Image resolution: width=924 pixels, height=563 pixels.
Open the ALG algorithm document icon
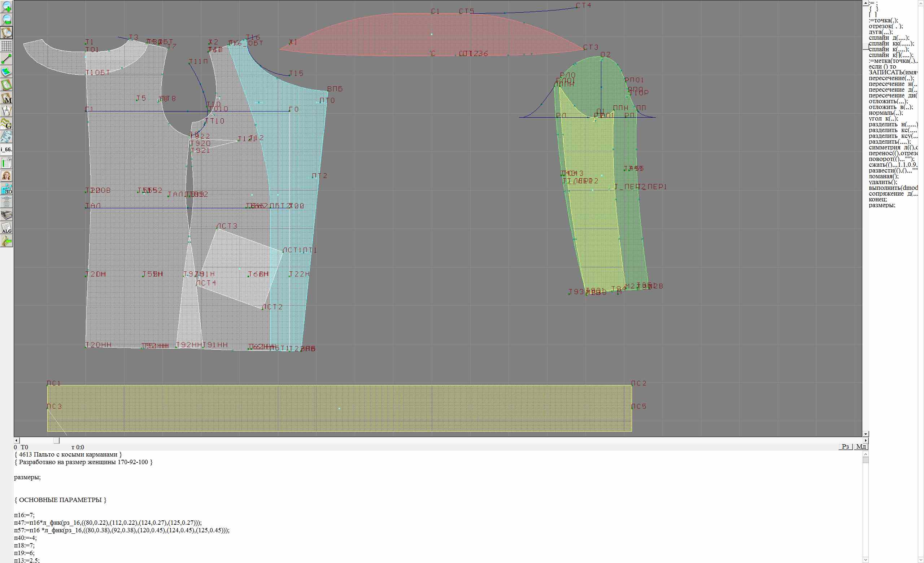point(6,228)
